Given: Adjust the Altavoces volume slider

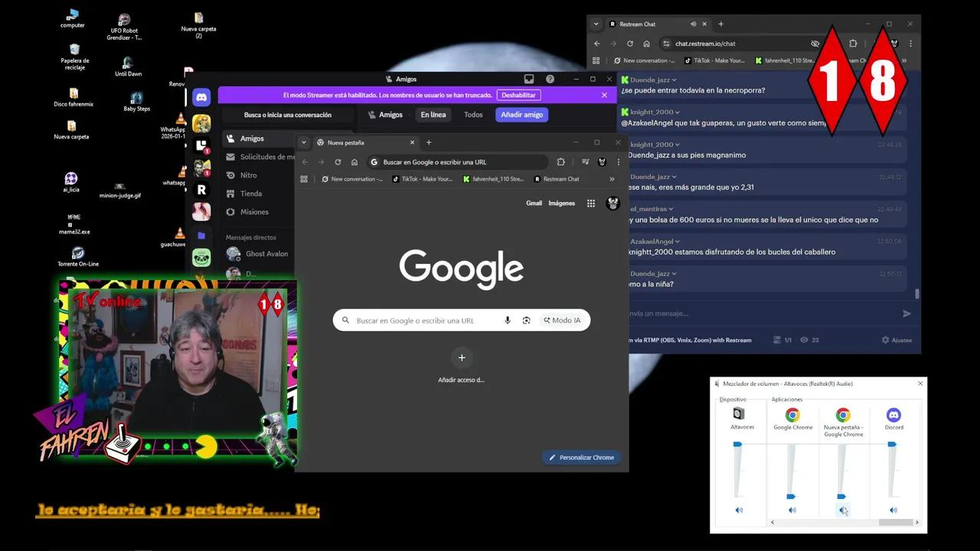Looking at the screenshot, I should pos(737,444).
